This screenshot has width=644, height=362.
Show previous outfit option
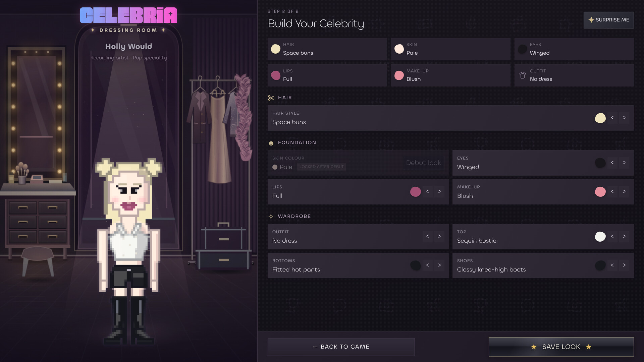(x=427, y=236)
